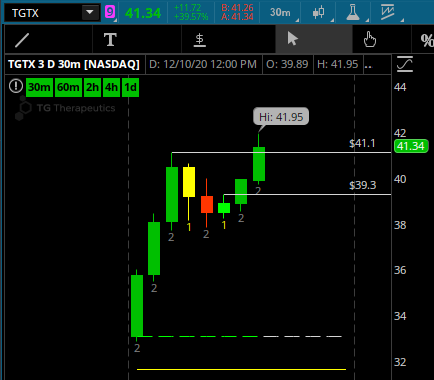Select the $41.1 horizontal price line label

click(x=362, y=143)
